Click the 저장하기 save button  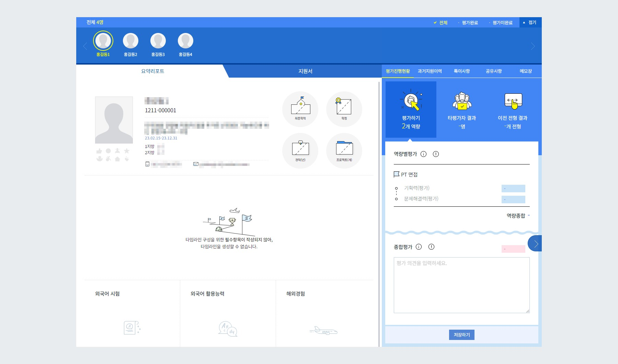(461, 335)
